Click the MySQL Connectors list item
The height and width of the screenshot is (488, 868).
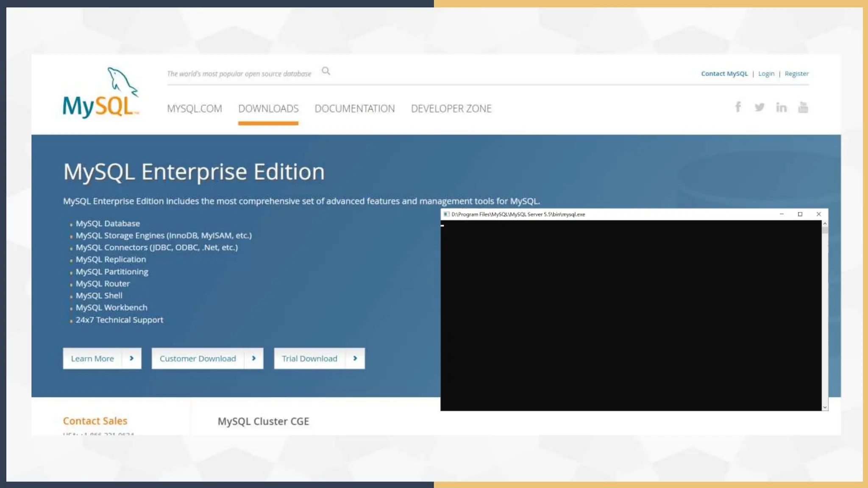pyautogui.click(x=157, y=247)
